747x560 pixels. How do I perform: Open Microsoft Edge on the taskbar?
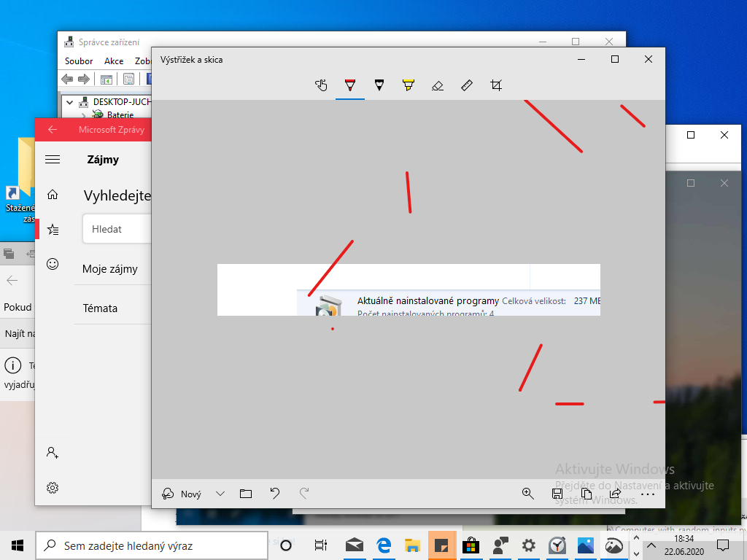pos(384,545)
